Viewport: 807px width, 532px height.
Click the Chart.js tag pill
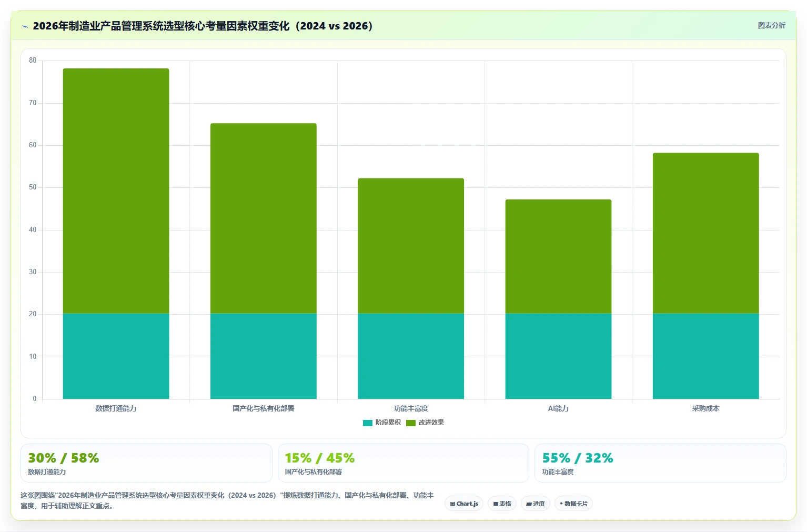[x=464, y=504]
